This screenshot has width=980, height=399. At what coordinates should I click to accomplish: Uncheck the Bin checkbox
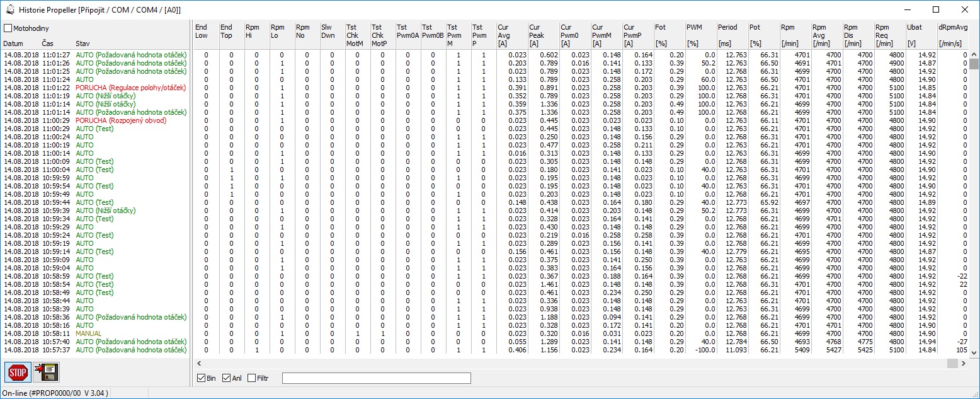tap(202, 378)
